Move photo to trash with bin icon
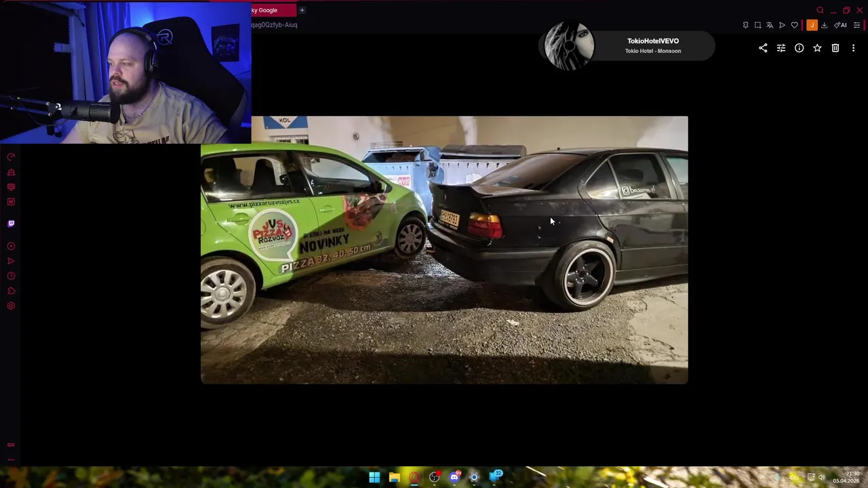This screenshot has height=488, width=868. pos(835,48)
